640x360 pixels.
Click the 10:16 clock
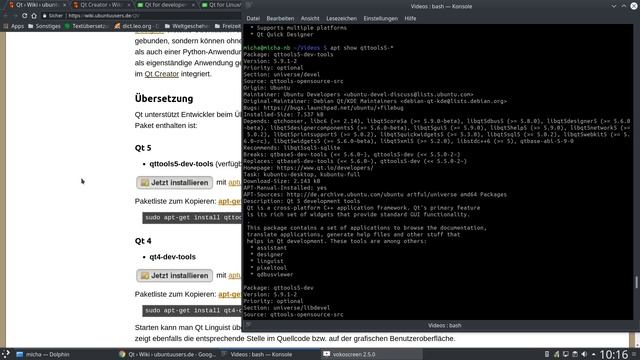click(x=614, y=354)
